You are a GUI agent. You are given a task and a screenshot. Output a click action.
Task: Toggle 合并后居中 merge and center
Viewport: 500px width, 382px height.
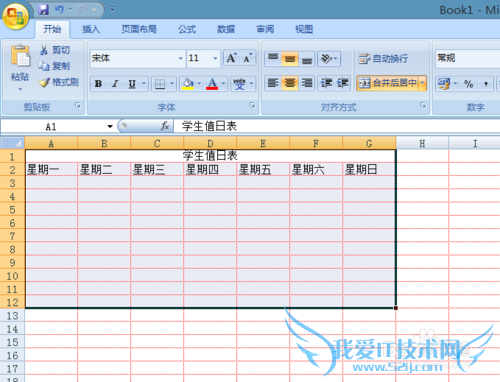387,83
